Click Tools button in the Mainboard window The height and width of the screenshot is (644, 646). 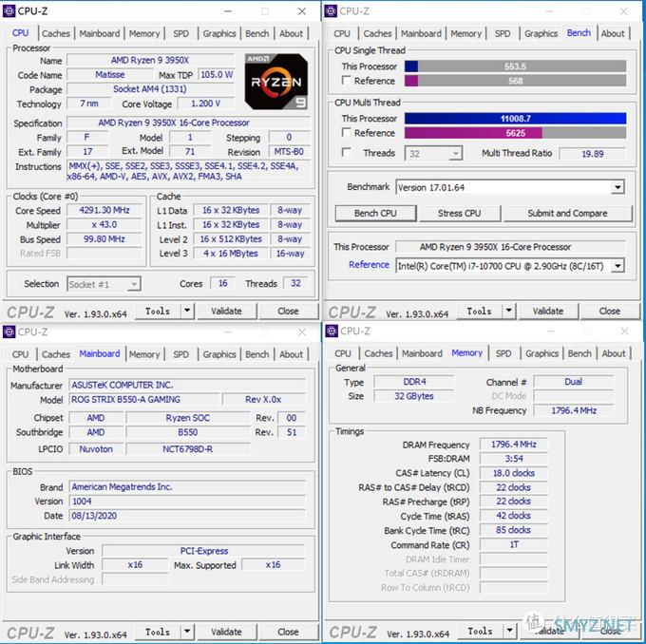(158, 632)
